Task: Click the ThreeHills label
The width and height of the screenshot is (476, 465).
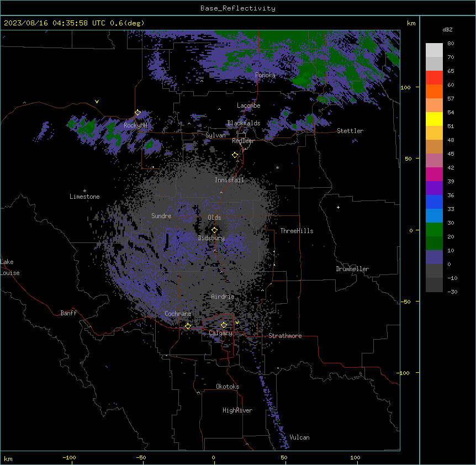Action: point(297,231)
